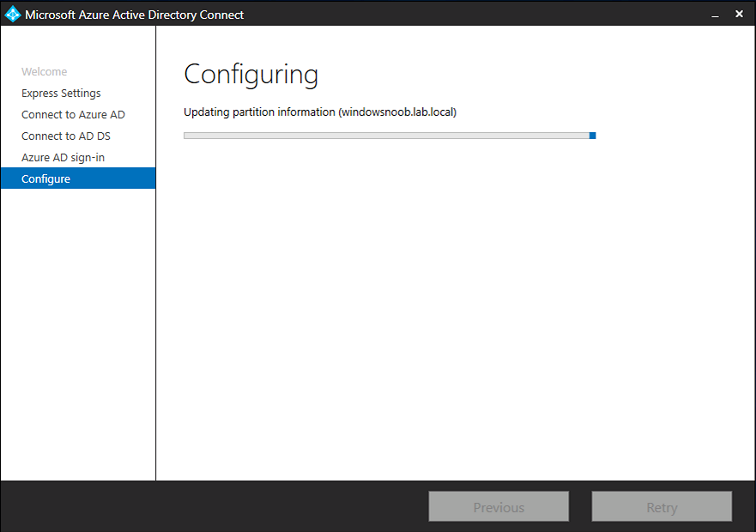This screenshot has width=756, height=532.
Task: Go to Connect to Azure AD step
Action: (73, 114)
